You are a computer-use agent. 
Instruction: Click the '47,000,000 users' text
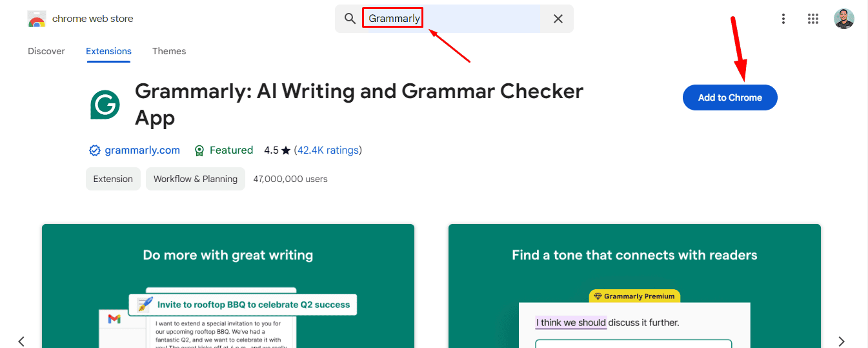point(290,179)
